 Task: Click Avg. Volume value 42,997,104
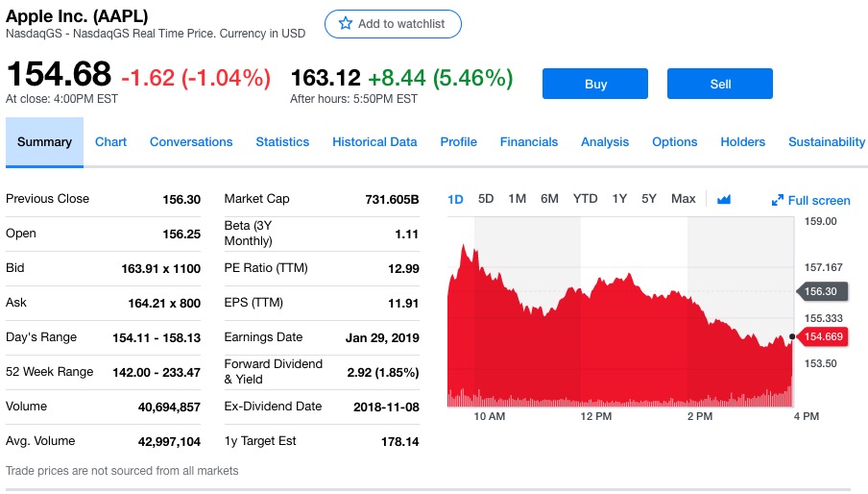pyautogui.click(x=169, y=441)
